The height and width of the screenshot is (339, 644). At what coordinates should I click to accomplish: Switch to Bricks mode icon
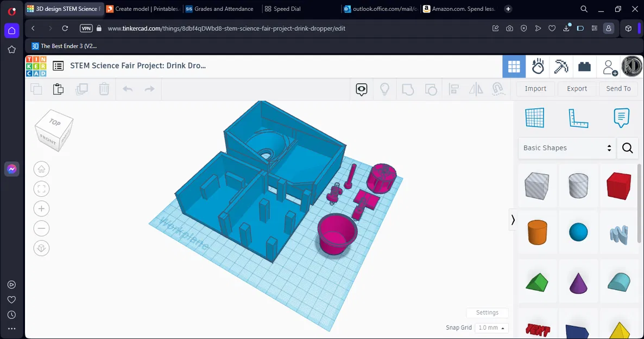(584, 67)
